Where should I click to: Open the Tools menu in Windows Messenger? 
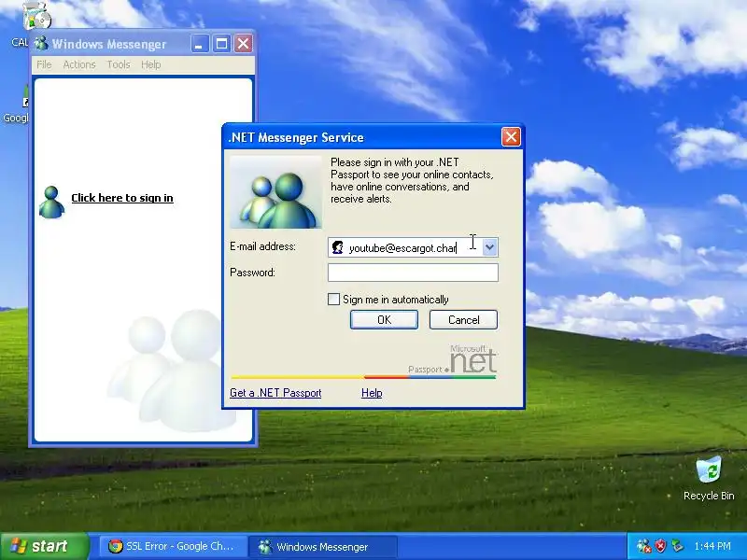click(x=119, y=64)
